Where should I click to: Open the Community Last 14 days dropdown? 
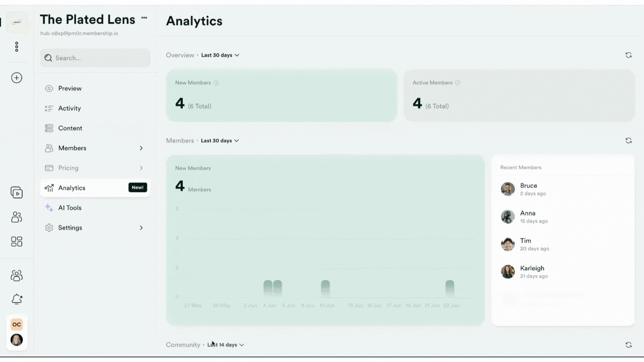tap(225, 345)
